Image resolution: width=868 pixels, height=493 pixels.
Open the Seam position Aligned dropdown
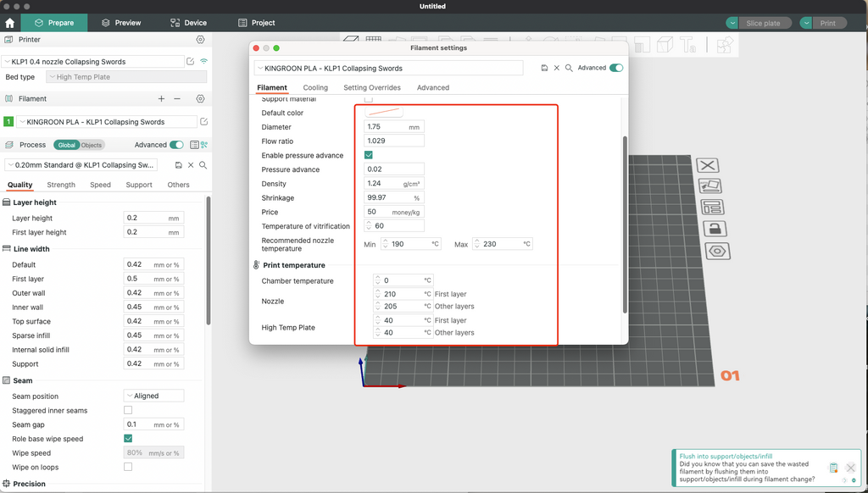(153, 396)
